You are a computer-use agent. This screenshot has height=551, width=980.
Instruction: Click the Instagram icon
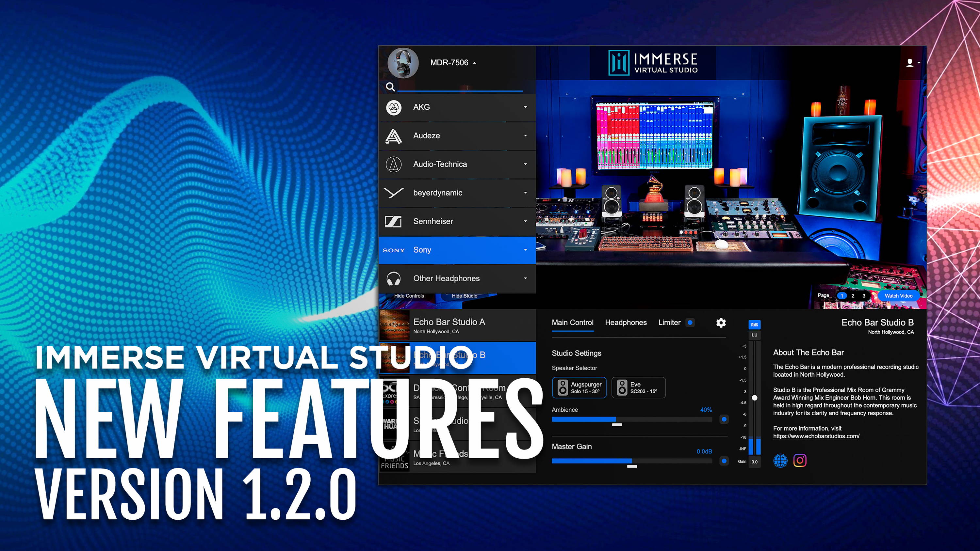[800, 461]
